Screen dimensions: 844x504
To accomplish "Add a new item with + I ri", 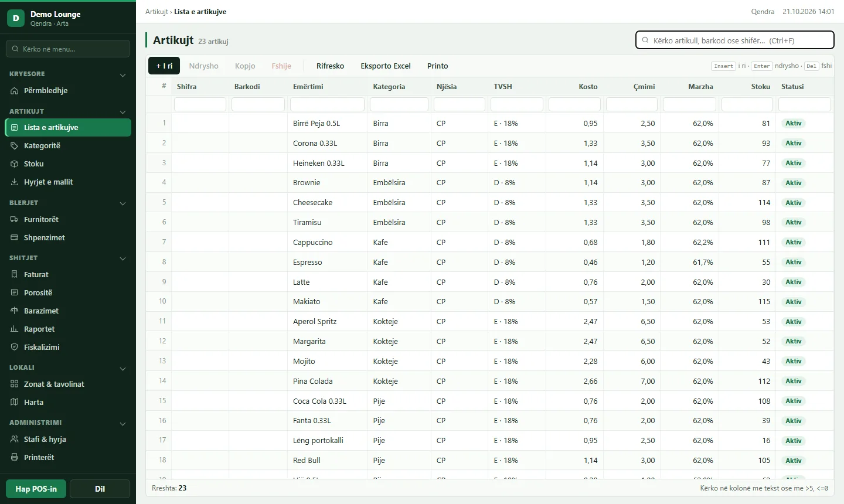I will (x=164, y=66).
